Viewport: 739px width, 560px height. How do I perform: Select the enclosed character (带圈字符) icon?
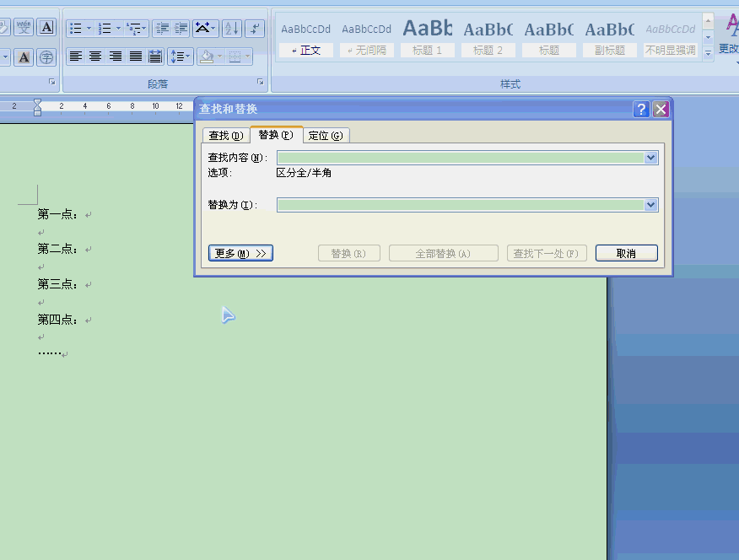pyautogui.click(x=47, y=57)
